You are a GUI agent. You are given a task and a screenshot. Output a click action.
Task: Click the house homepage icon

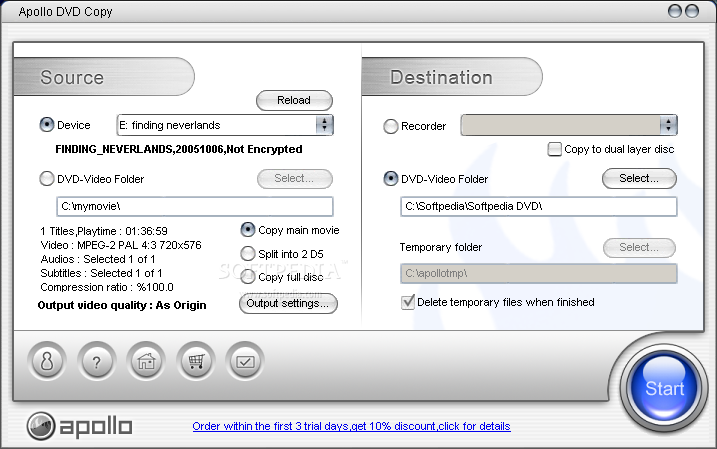tap(146, 362)
